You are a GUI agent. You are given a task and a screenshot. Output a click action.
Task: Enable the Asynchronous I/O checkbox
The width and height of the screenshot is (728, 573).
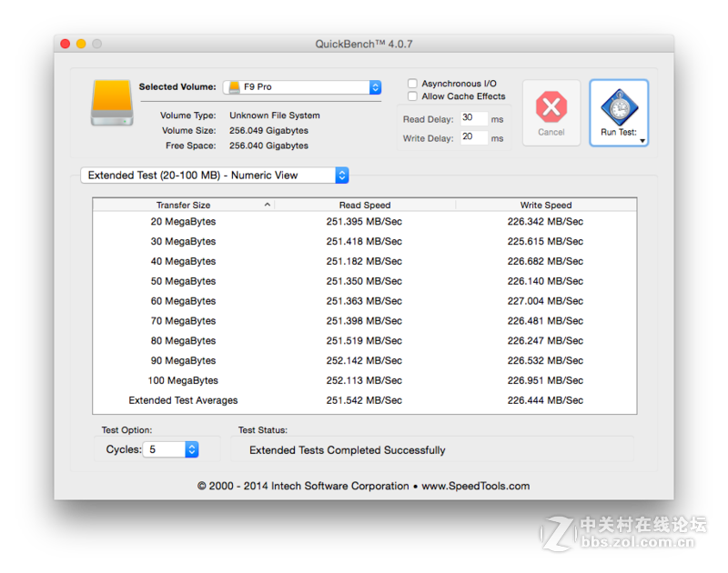click(x=412, y=82)
